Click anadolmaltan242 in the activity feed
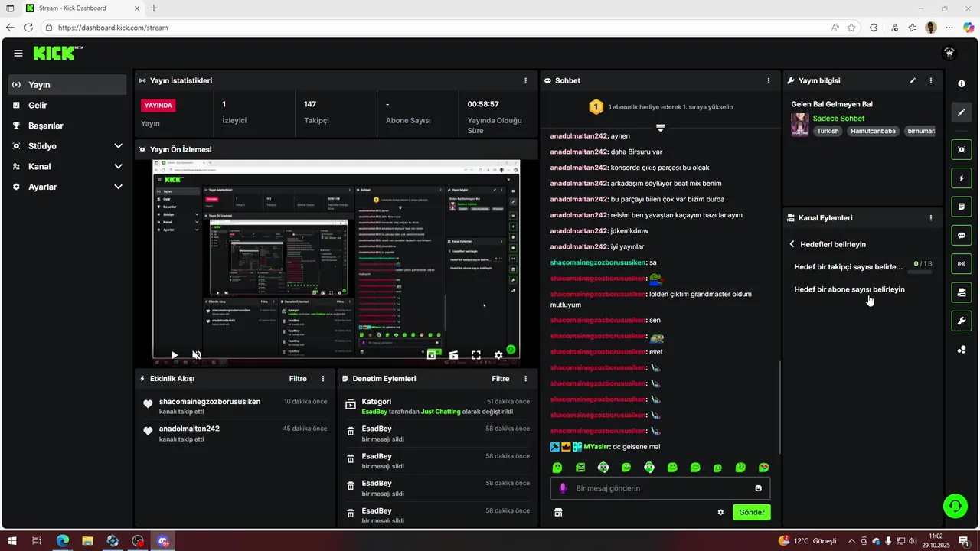Screen dimensions: 980x551 click(189, 429)
